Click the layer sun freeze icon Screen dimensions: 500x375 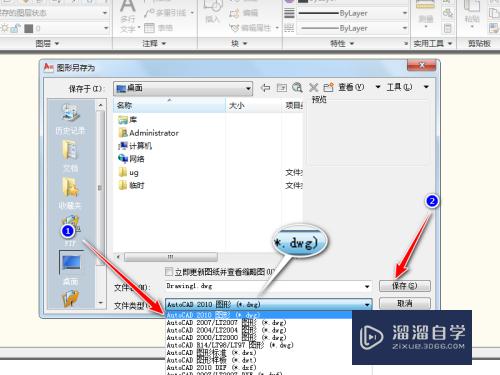[5, 28]
